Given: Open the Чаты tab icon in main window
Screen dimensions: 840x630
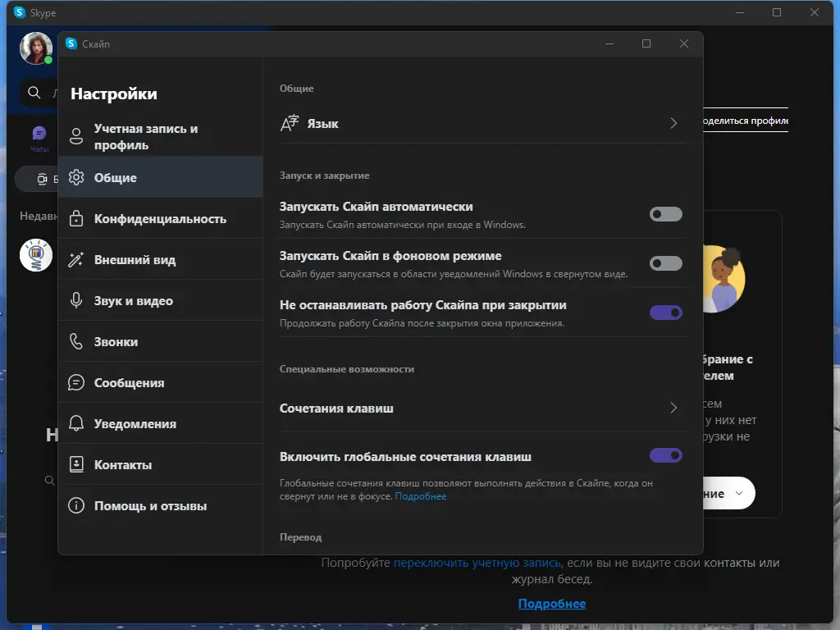Looking at the screenshot, I should coord(39,134).
